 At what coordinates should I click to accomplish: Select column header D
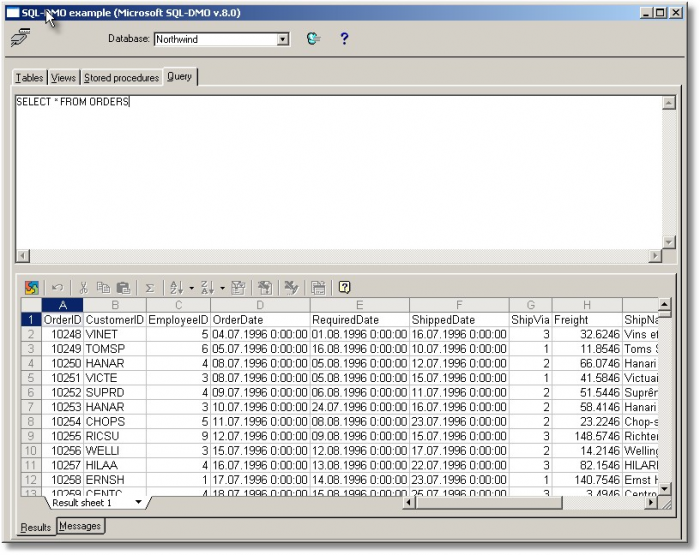[260, 305]
